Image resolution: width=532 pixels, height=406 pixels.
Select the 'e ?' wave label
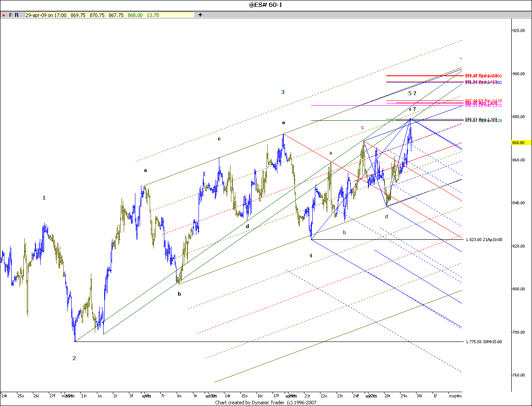(412, 109)
